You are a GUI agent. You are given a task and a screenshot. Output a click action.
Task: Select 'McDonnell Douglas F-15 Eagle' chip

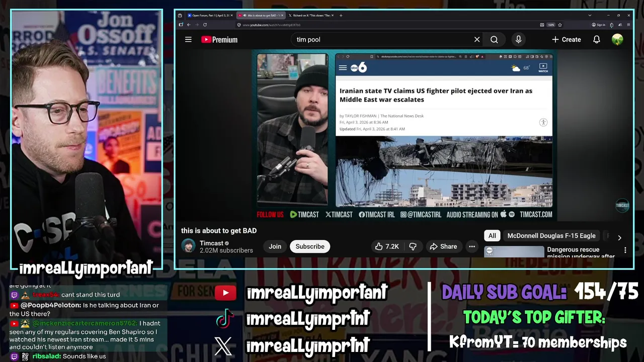click(551, 236)
